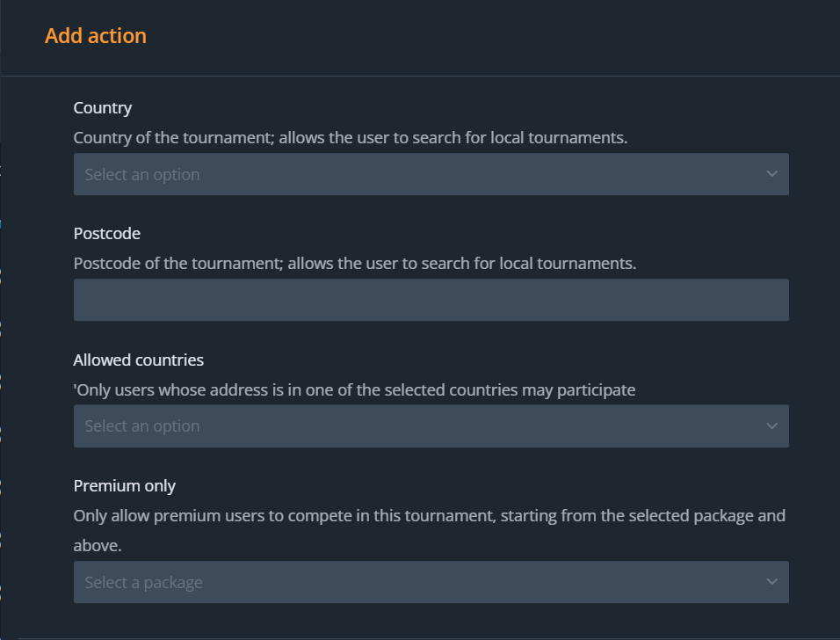Open the Premium only package dropdown

tap(431, 582)
